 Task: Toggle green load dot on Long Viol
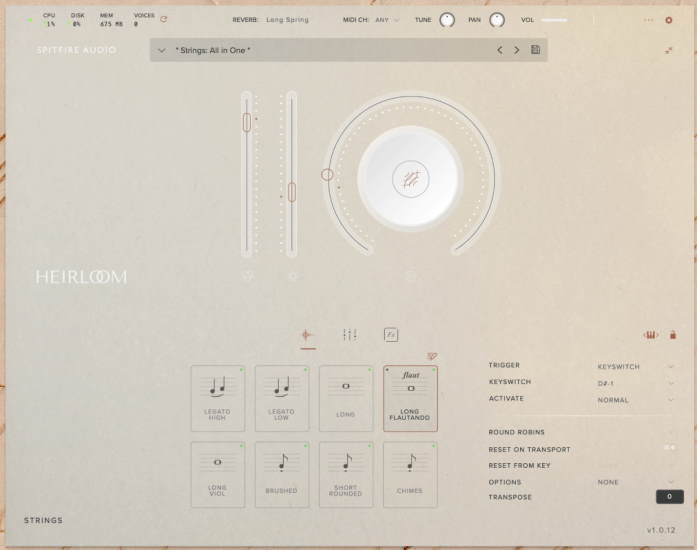tap(241, 446)
